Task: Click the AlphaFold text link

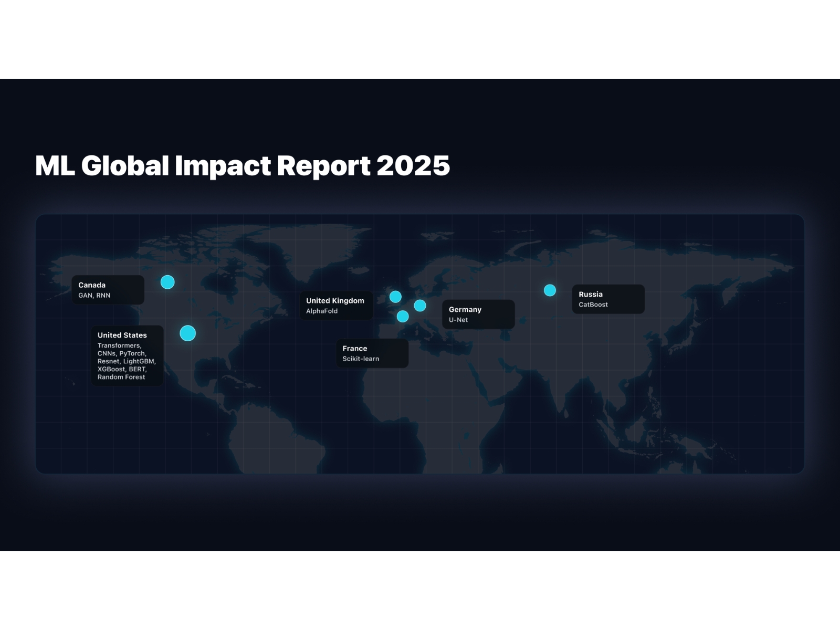Action: pyautogui.click(x=322, y=310)
